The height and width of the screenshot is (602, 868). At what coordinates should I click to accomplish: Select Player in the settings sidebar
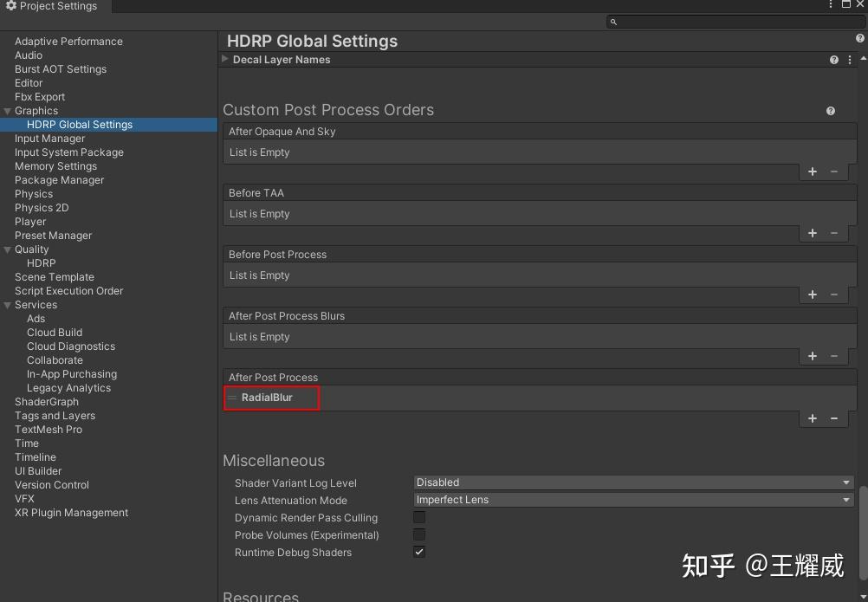[x=30, y=222]
